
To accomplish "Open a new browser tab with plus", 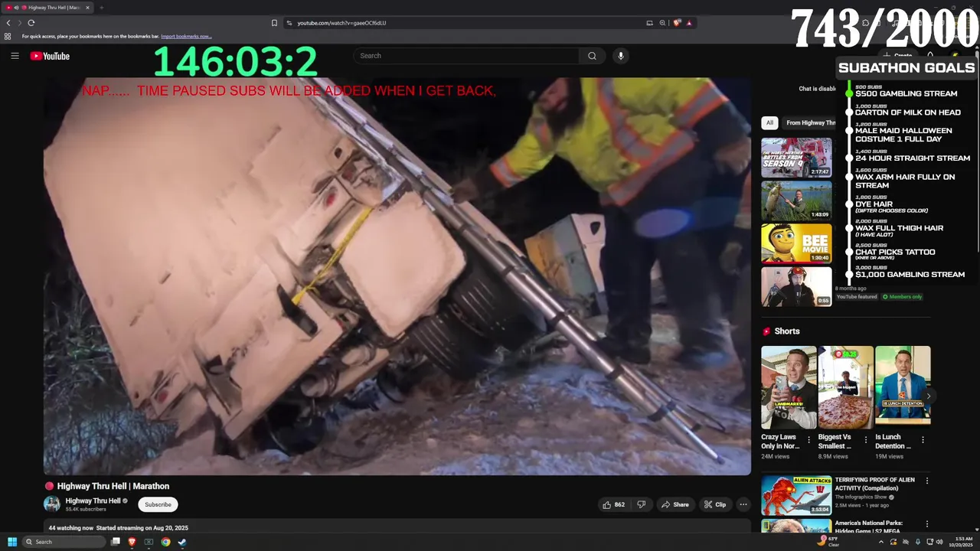I will [101, 8].
